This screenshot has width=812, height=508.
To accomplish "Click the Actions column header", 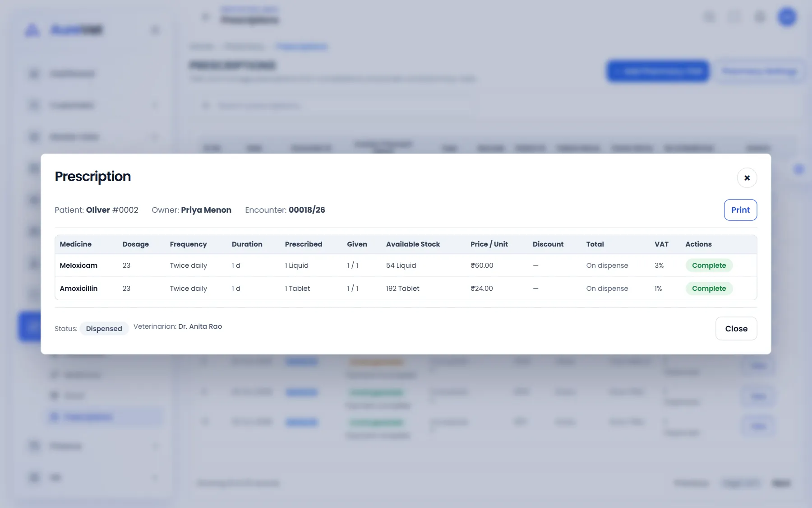I will (698, 244).
